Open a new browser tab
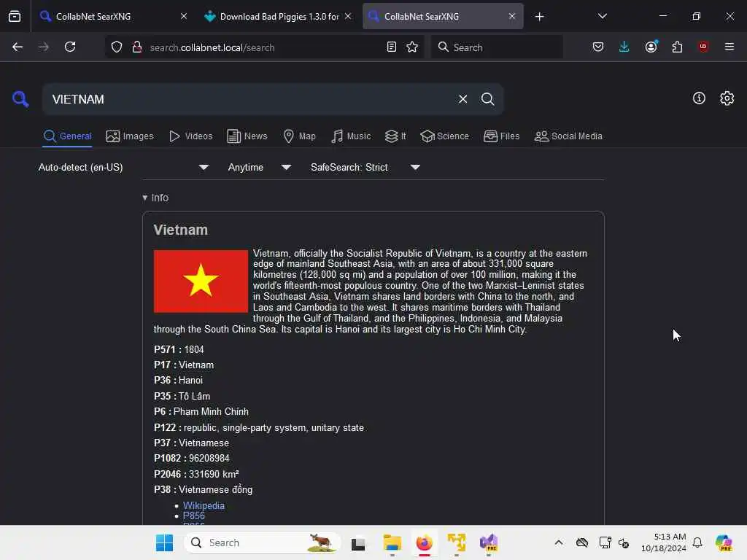747x560 pixels. (539, 17)
